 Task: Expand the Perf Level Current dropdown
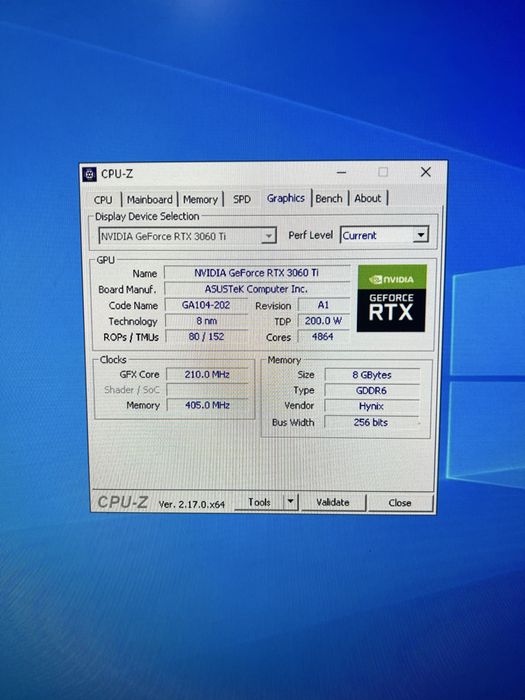(x=384, y=235)
